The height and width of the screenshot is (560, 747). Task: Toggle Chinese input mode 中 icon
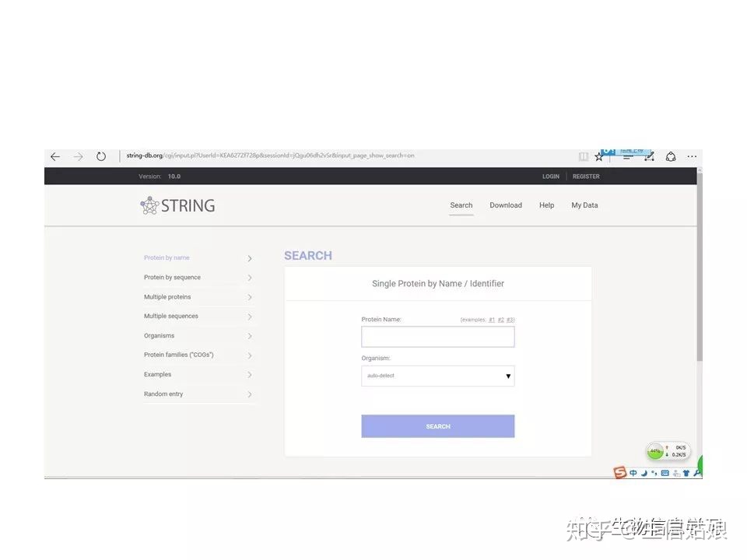click(x=633, y=473)
